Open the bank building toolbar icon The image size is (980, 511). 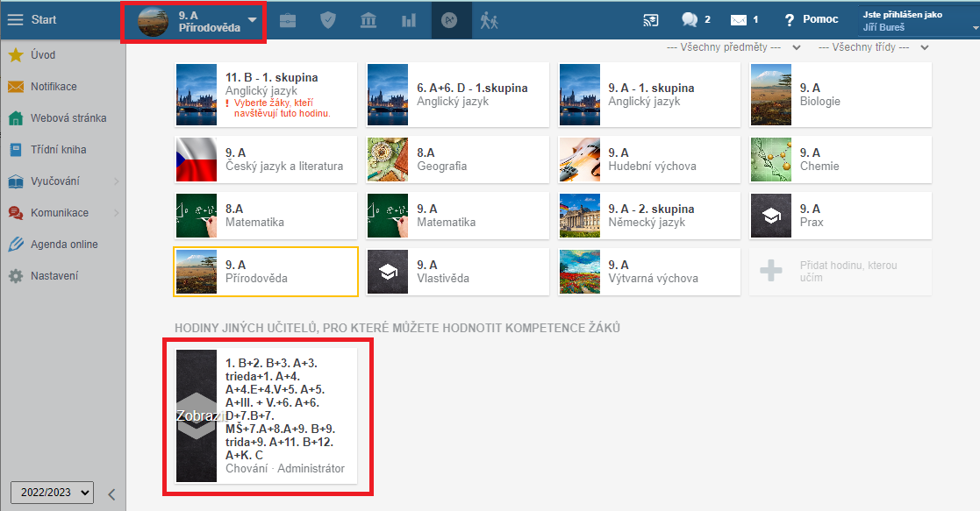[368, 20]
